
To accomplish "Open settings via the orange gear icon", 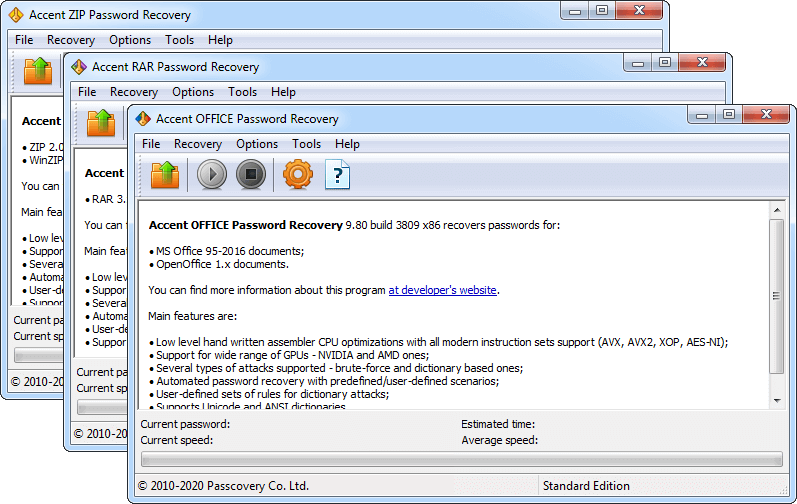I will pyautogui.click(x=298, y=174).
